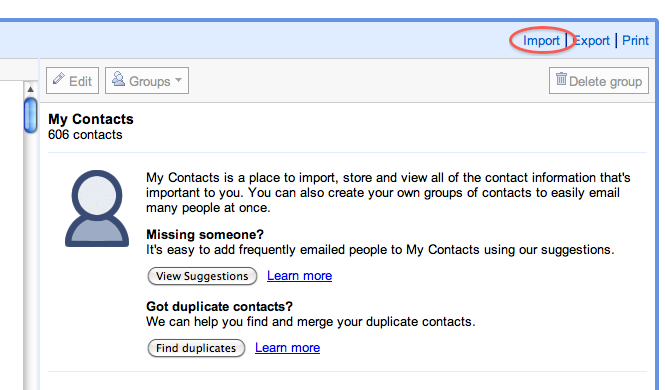Click the blue scrollbar thumb
Image resolution: width=665 pixels, height=390 pixels.
click(x=31, y=115)
